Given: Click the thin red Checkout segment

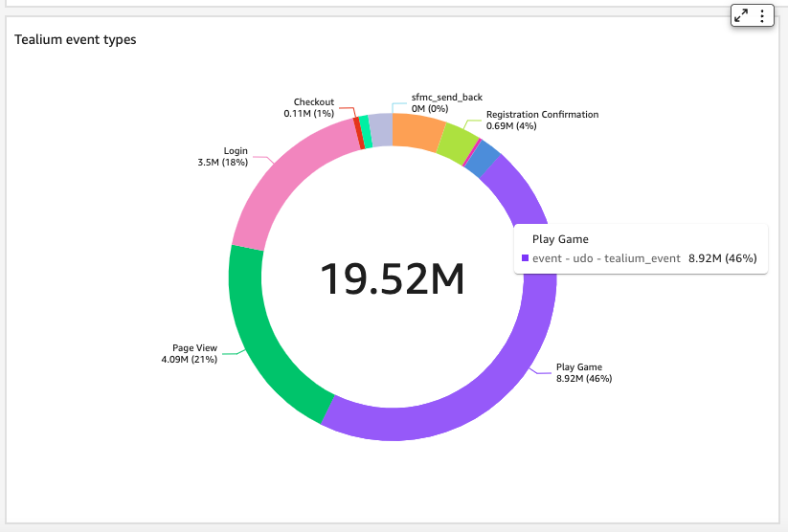Looking at the screenshot, I should point(357,133).
